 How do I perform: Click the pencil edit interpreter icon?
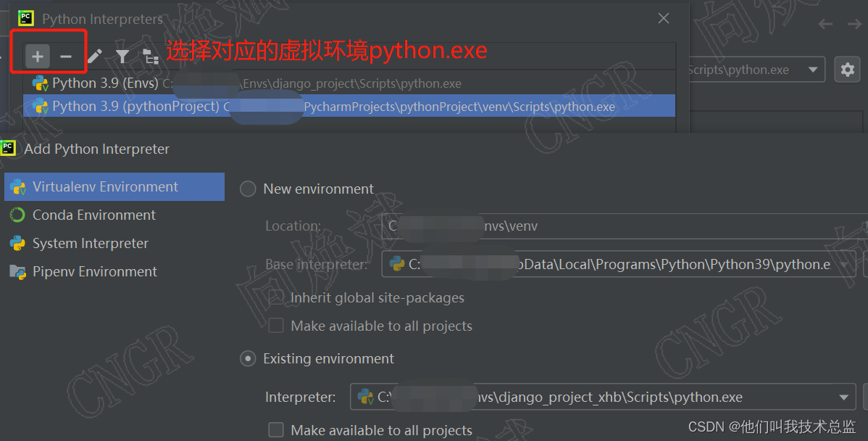pyautogui.click(x=95, y=56)
